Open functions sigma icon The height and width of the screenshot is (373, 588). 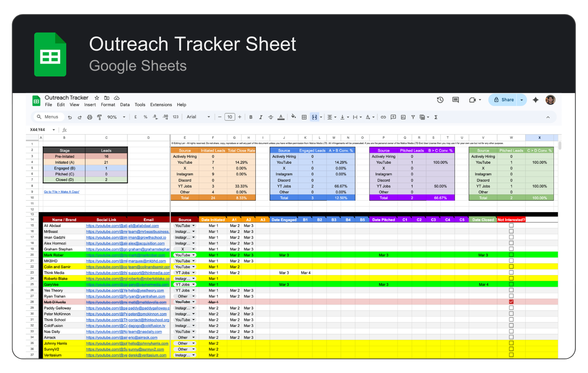point(436,117)
